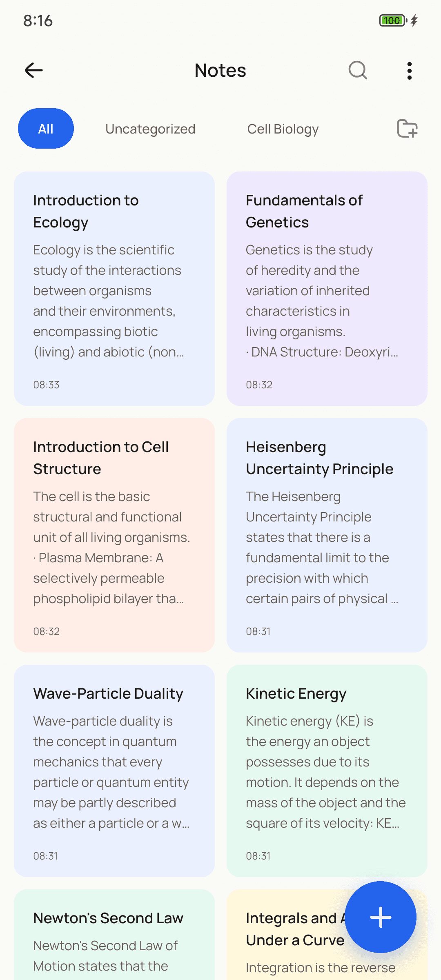Open the Kinetic Energy note
The height and width of the screenshot is (980, 441).
click(327, 771)
